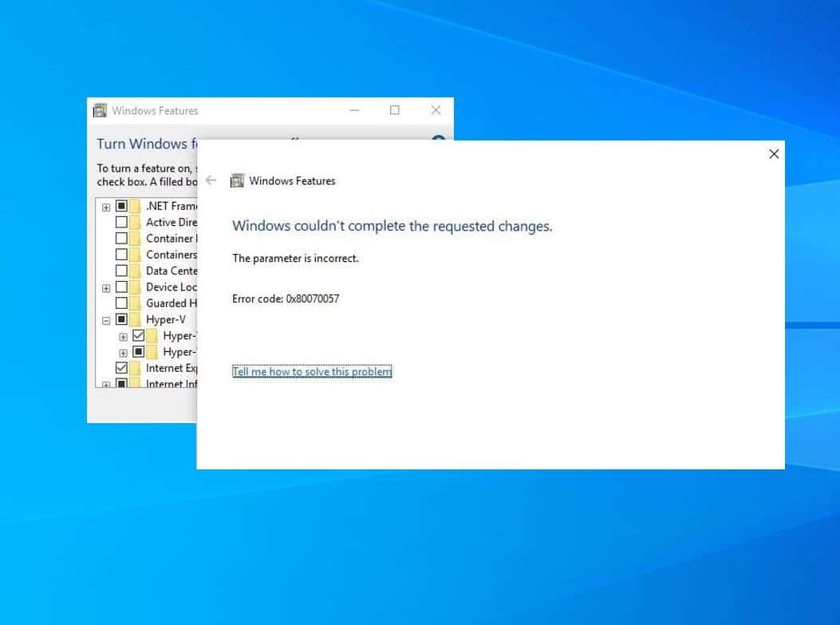This screenshot has width=840, height=625.
Task: Expand the .NET Frame… tree node
Action: pos(106,207)
